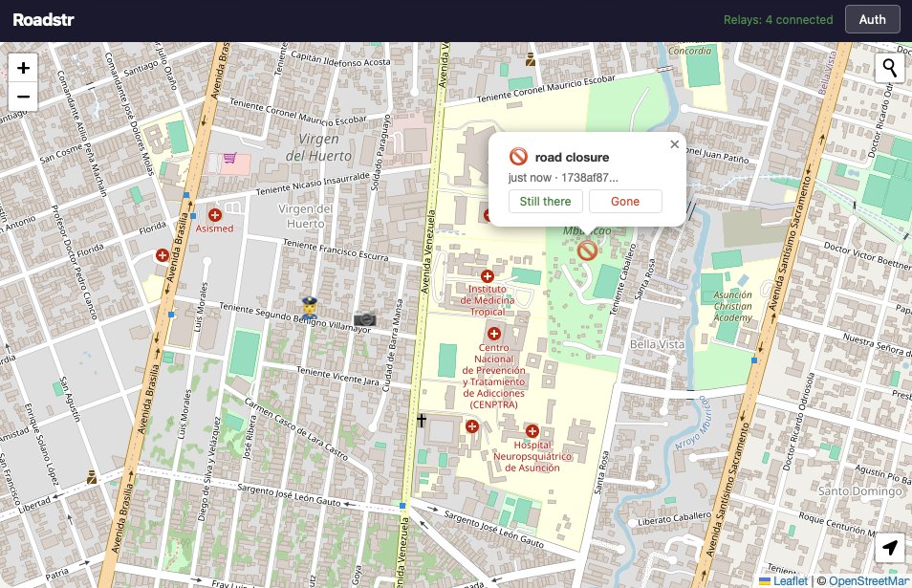Viewport: 912px width, 588px height.
Task: Click the Teniente Vicente Jara street label
Action: (337, 376)
